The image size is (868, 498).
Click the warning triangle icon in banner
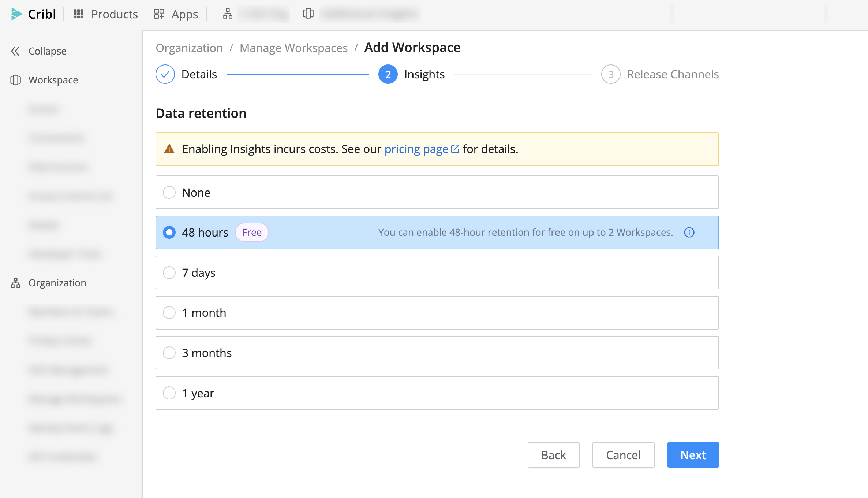pyautogui.click(x=169, y=149)
